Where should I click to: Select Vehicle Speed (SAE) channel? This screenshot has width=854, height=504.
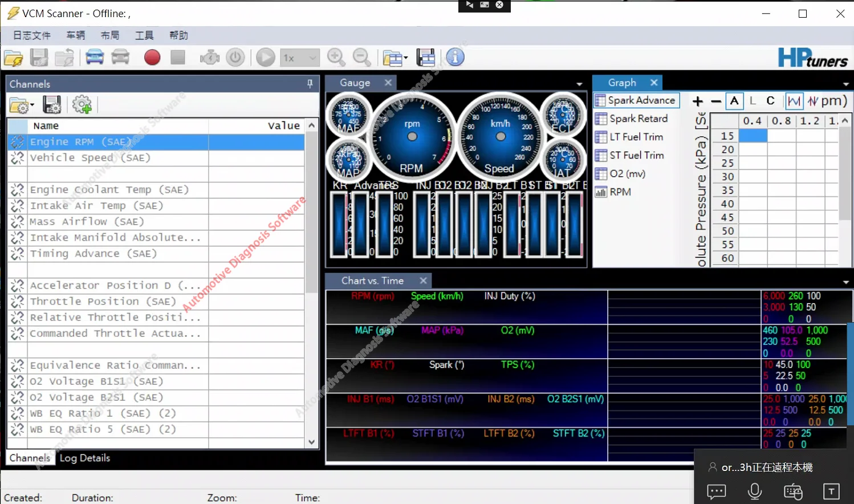point(156,158)
